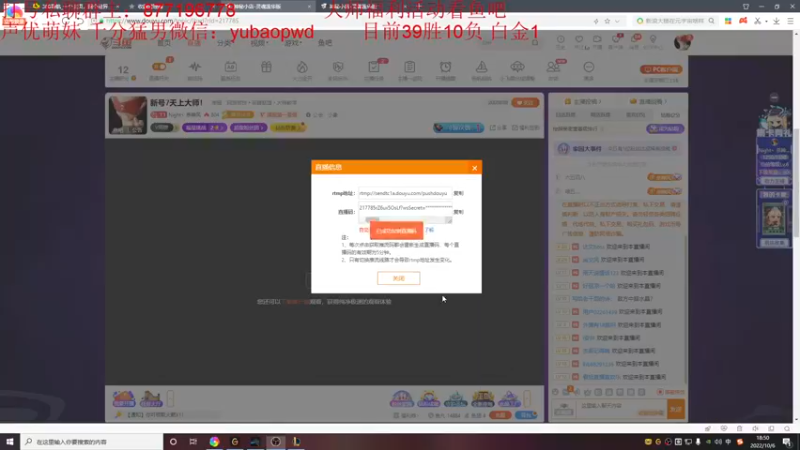
Task: Click the chat message input field
Action: point(622,409)
